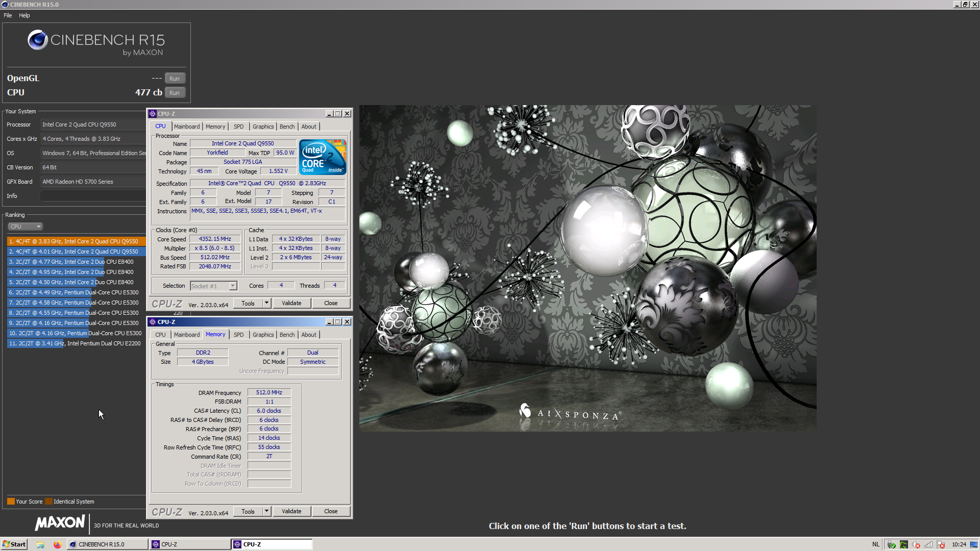
Task: Expand Tools dropdown arrow in lower CPU-Z
Action: pyautogui.click(x=266, y=511)
